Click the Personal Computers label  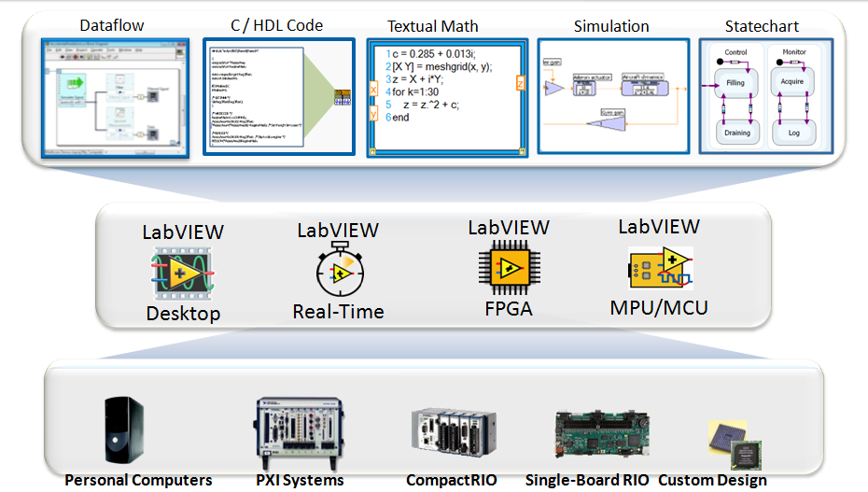[x=138, y=481]
